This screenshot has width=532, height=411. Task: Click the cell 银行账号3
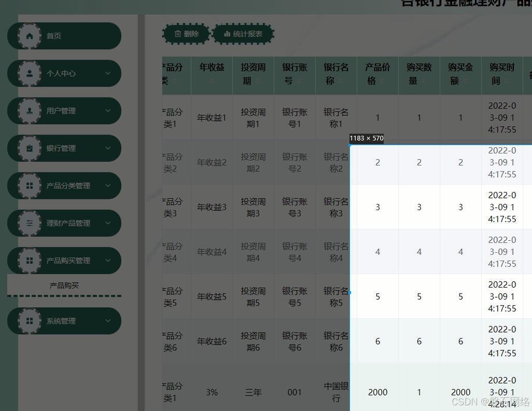coord(295,207)
